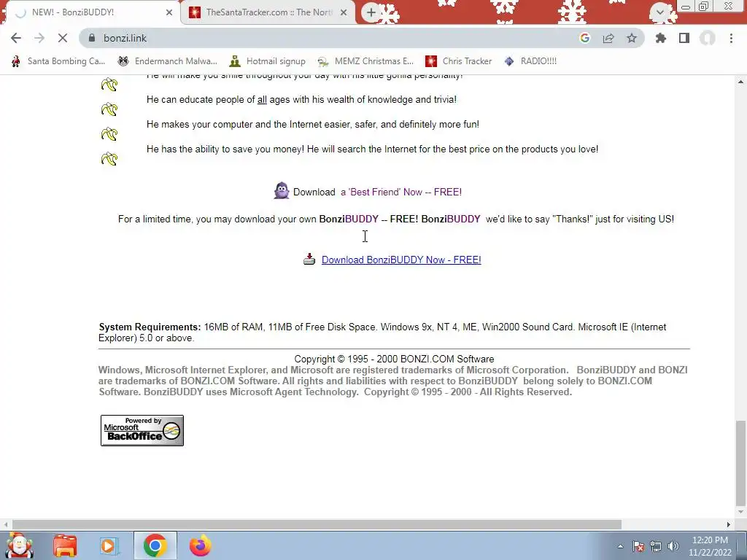Viewport: 747px width, 560px height.
Task: Toggle the browser side panel
Action: click(x=684, y=38)
